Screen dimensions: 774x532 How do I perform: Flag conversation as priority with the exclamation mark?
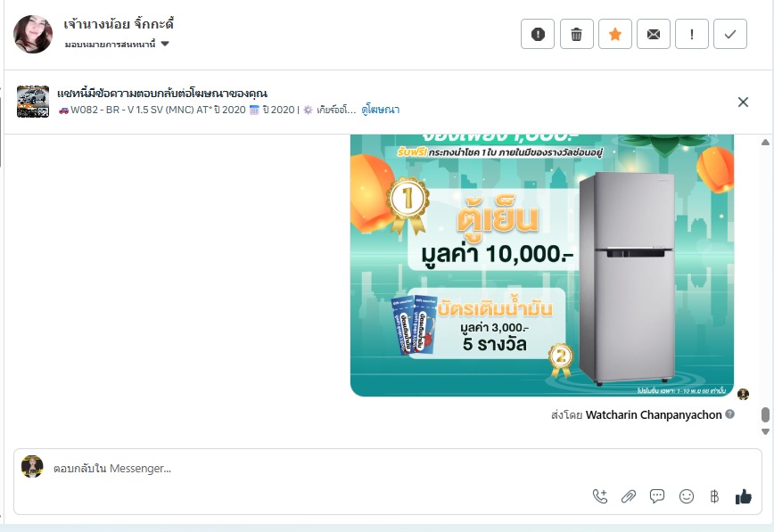click(x=692, y=34)
